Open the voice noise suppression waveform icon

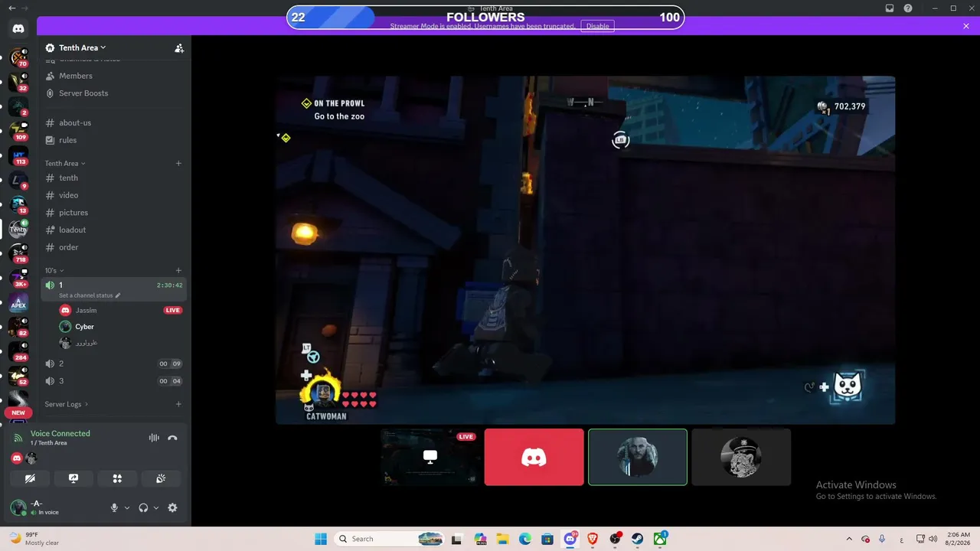(154, 438)
